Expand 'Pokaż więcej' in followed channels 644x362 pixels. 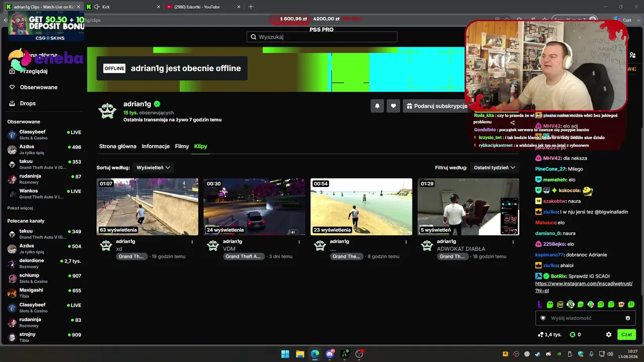[20, 208]
